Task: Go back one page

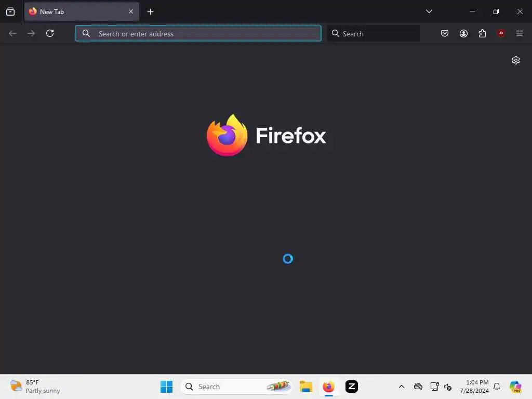Action: pos(12,33)
